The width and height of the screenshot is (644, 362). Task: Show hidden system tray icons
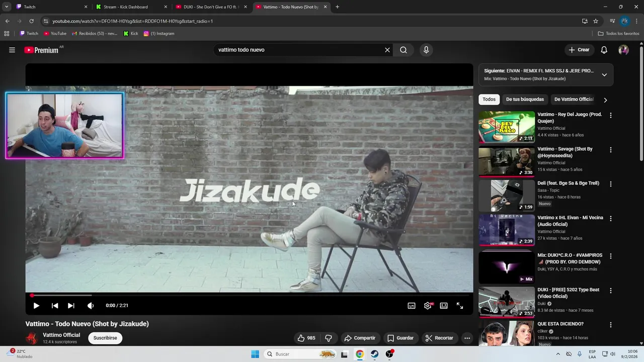pyautogui.click(x=558, y=354)
